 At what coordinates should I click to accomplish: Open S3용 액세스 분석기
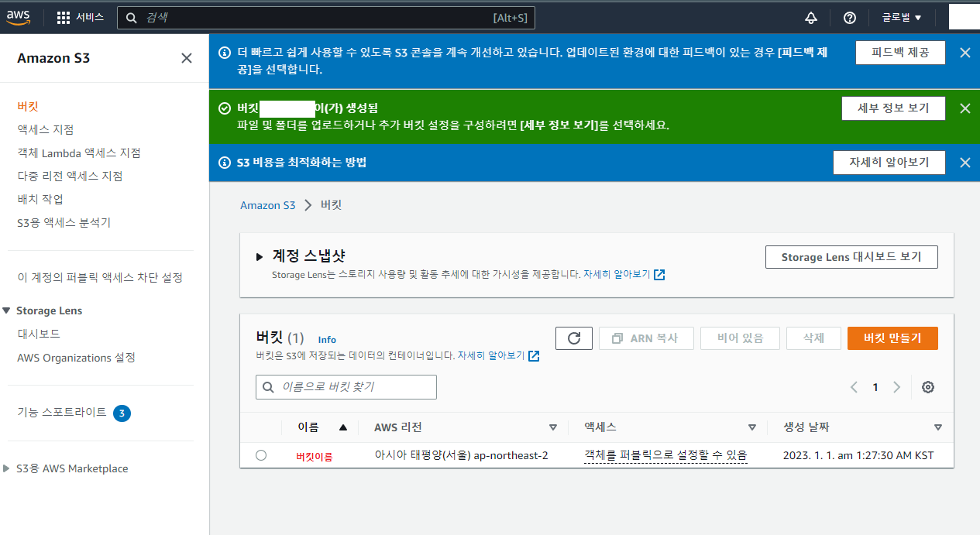click(64, 222)
